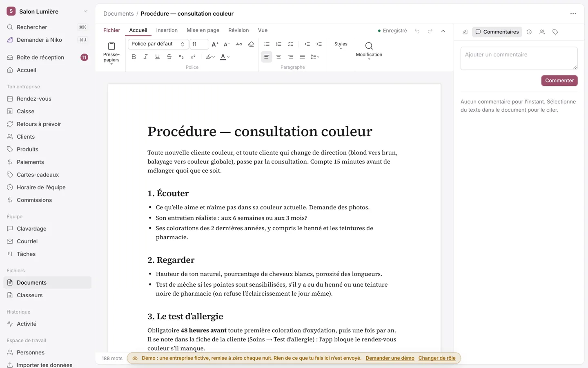Open the tags panel via the tag icon
Screen dimensions: 588x368
tap(555, 32)
